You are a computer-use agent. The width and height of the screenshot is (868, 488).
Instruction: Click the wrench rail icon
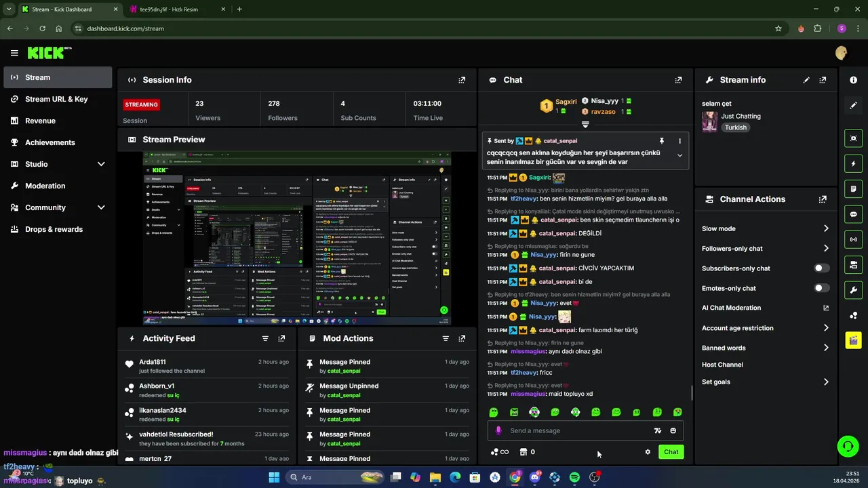(x=853, y=290)
